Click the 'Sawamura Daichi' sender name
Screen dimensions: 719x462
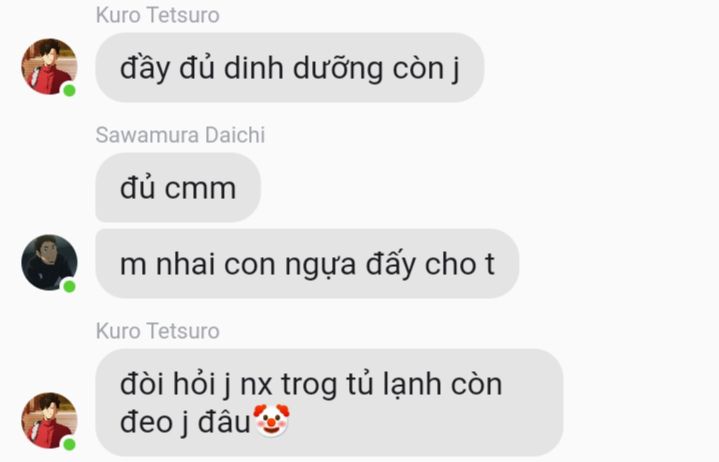180,135
